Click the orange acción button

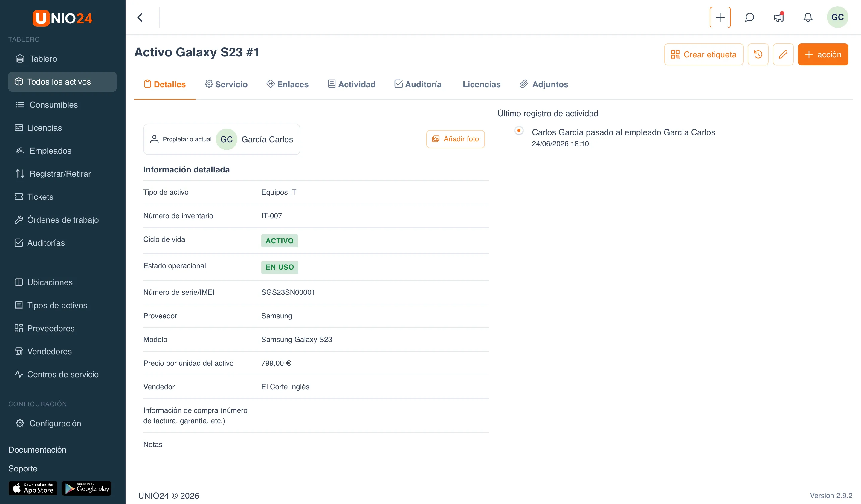point(823,54)
